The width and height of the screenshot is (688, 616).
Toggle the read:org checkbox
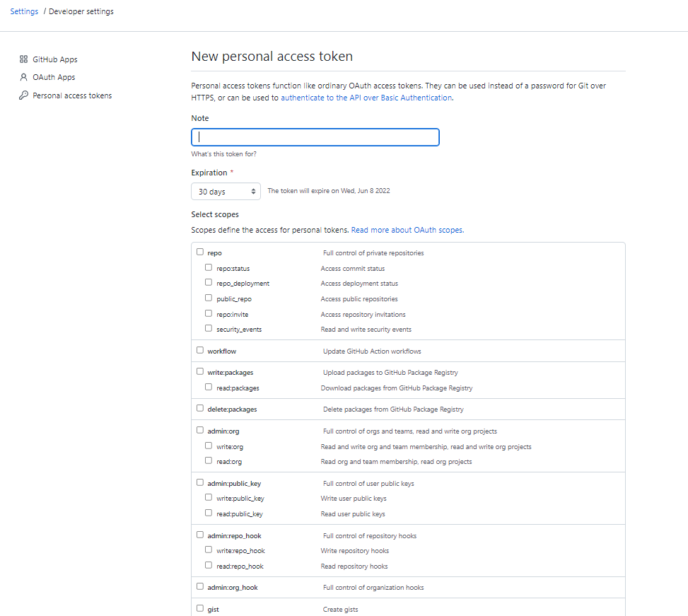coord(209,460)
